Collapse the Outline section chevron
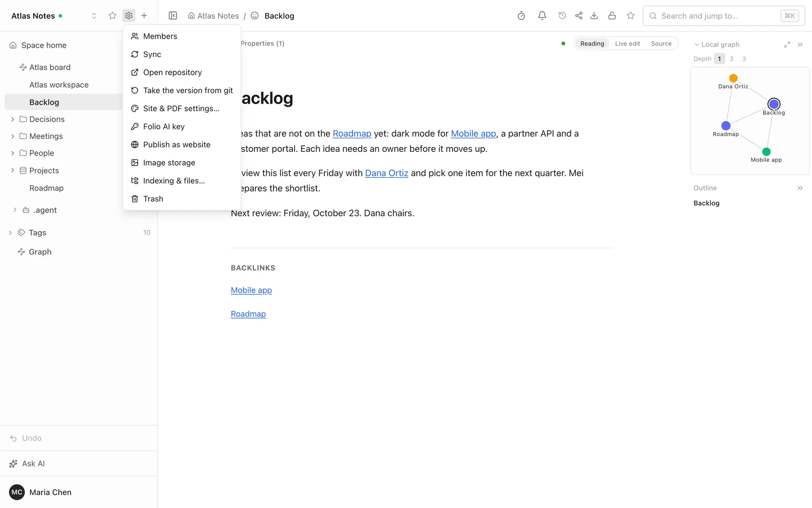 [800, 188]
